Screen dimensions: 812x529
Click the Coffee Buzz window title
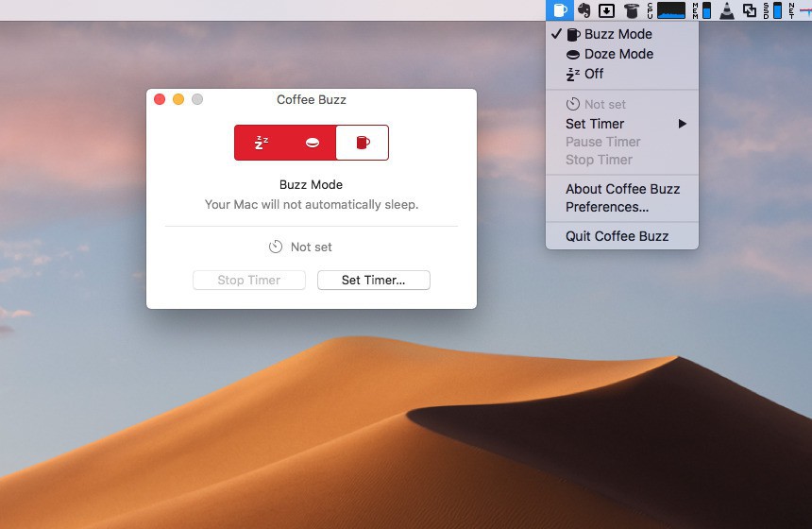(312, 99)
